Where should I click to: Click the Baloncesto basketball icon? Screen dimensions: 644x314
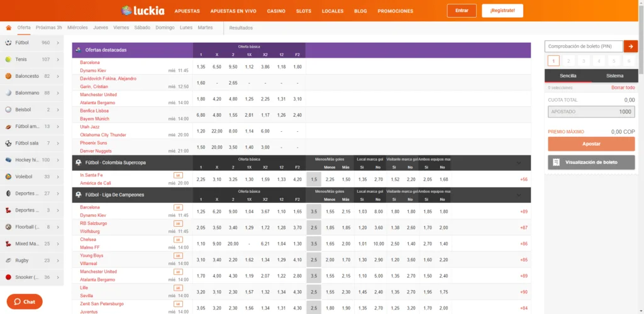pyautogui.click(x=8, y=76)
